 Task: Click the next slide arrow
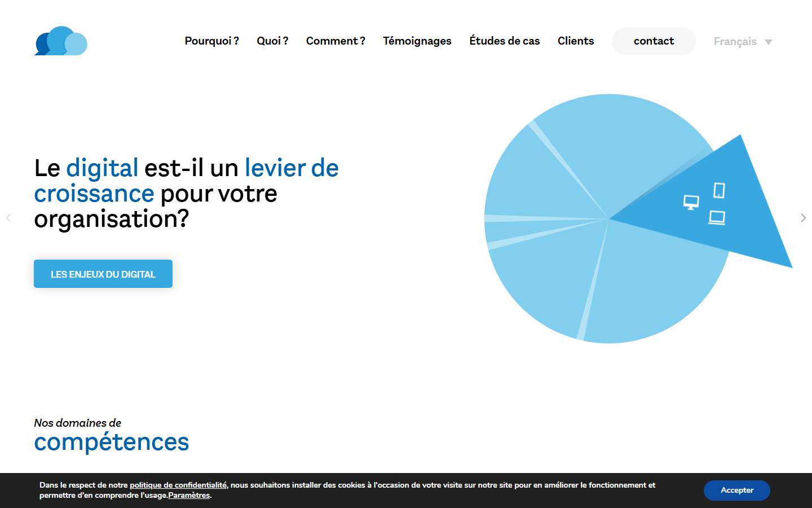pos(804,218)
